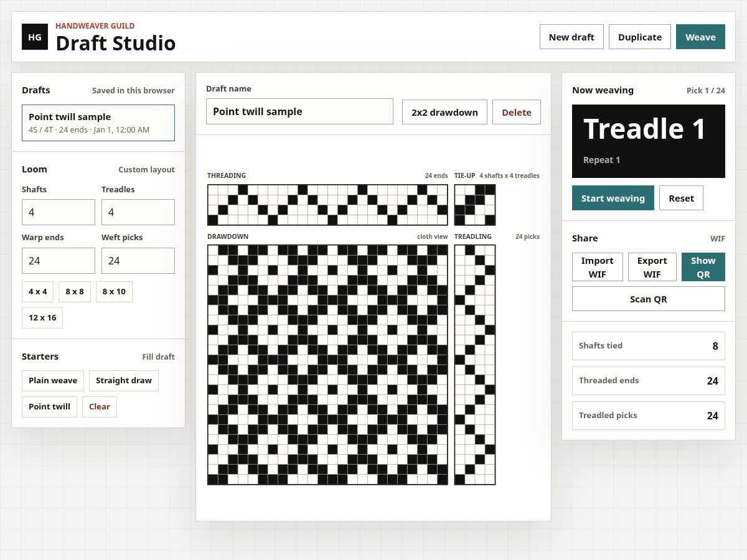This screenshot has height=560, width=747.
Task: Start weaving the draft
Action: 613,198
